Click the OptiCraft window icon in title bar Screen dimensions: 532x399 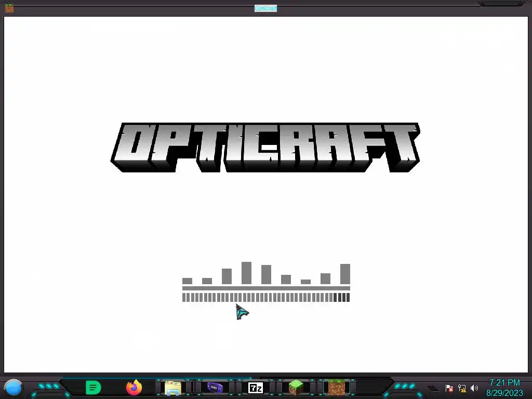tap(9, 8)
